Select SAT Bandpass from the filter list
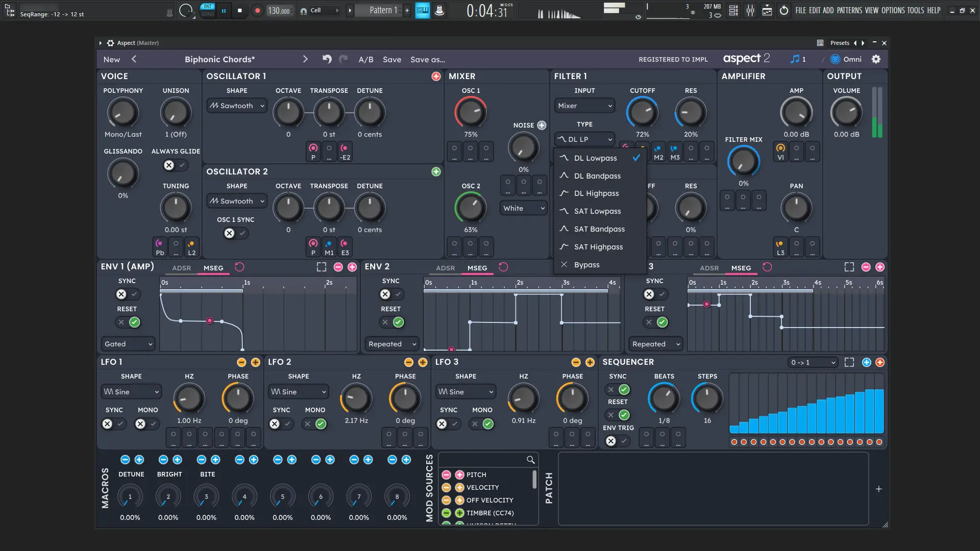980x551 pixels. [599, 229]
